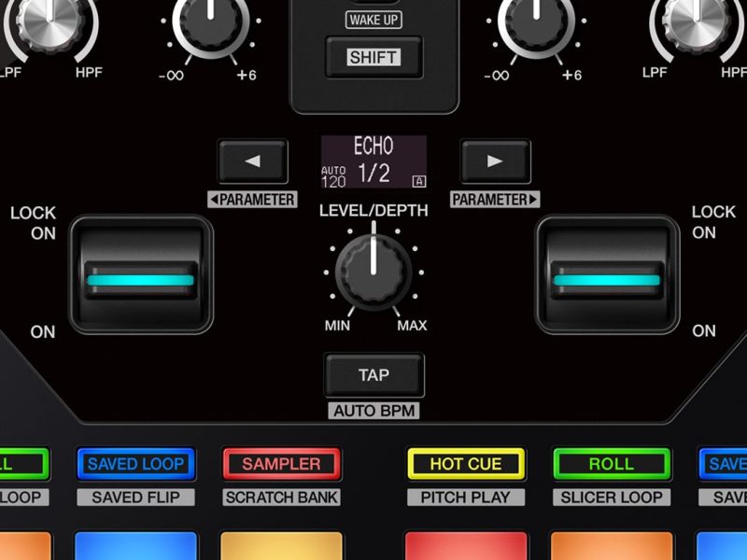Click the LOCK ON label by the right lever
This screenshot has width=747, height=560.
tap(713, 222)
